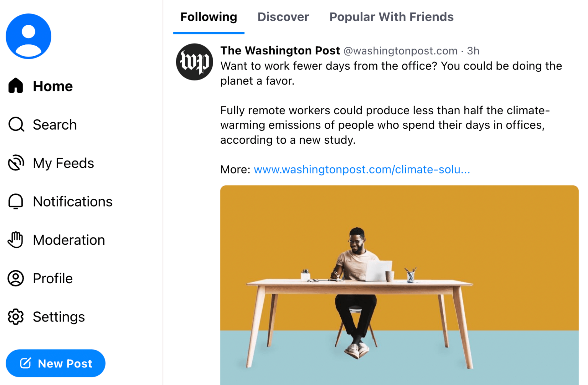Screen dimensions: 588x385
Task: Open the post via the 3h timestamp
Action: click(x=474, y=50)
